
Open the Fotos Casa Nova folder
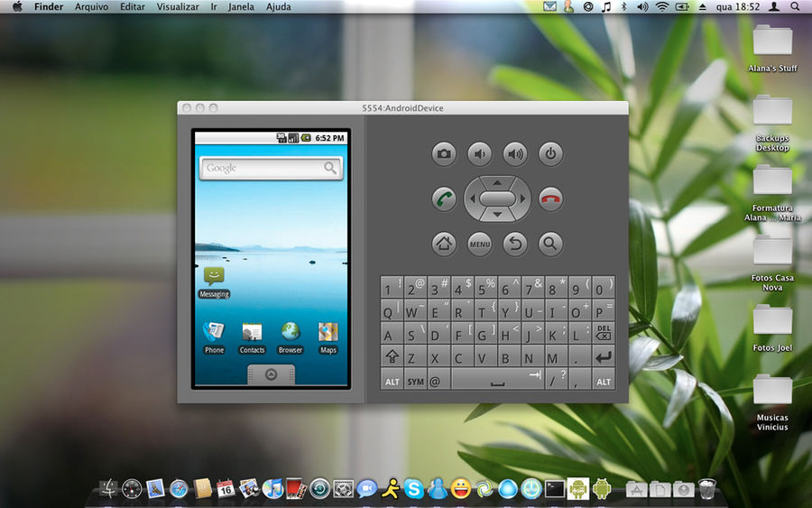click(x=772, y=263)
